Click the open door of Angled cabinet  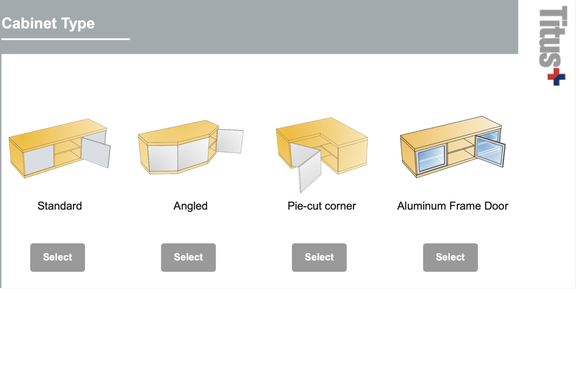[x=230, y=141]
